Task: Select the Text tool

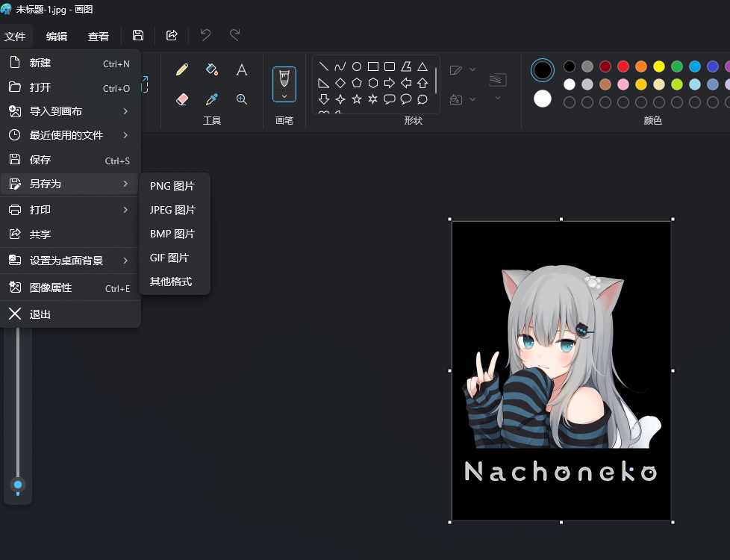Action: pos(242,70)
